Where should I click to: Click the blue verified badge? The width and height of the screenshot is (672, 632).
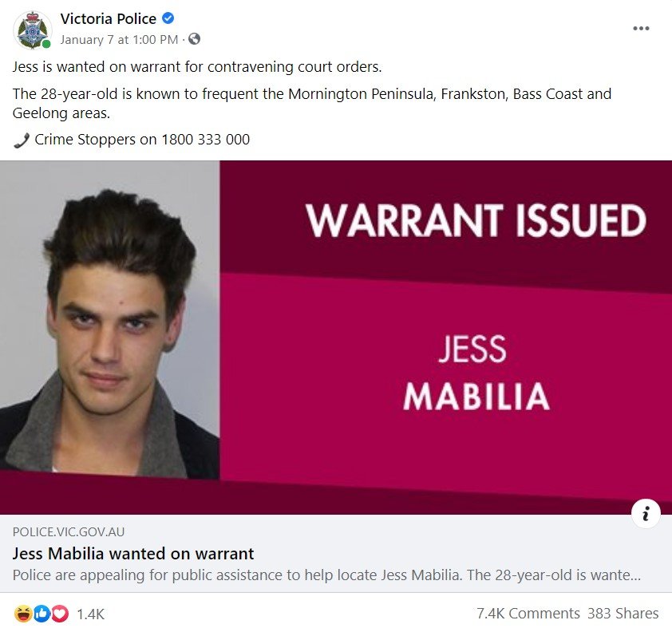(168, 18)
